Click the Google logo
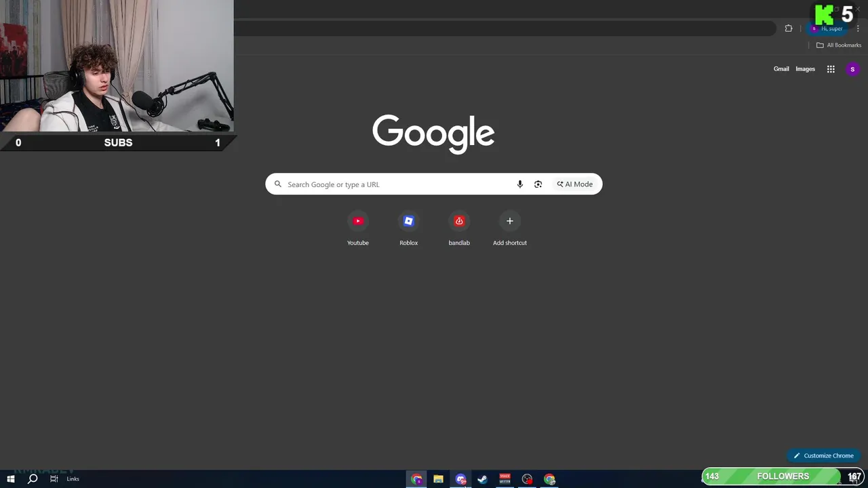Image resolution: width=868 pixels, height=488 pixels. (433, 134)
